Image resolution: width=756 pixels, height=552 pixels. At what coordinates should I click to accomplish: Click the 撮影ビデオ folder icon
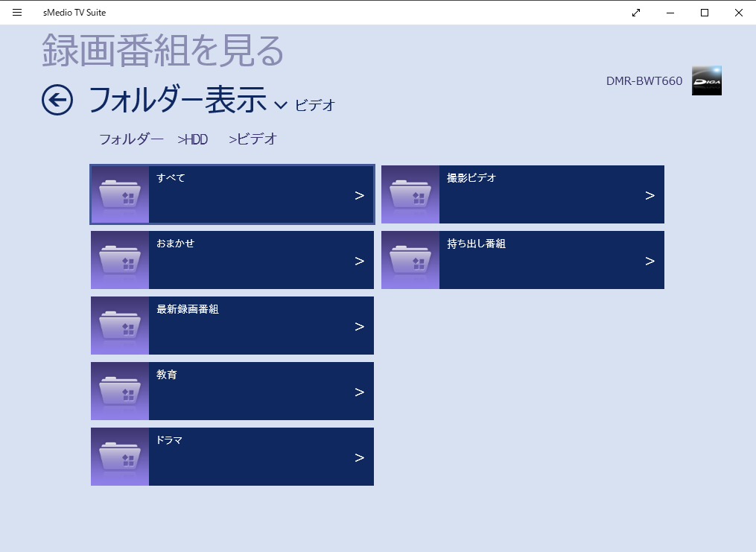click(410, 194)
